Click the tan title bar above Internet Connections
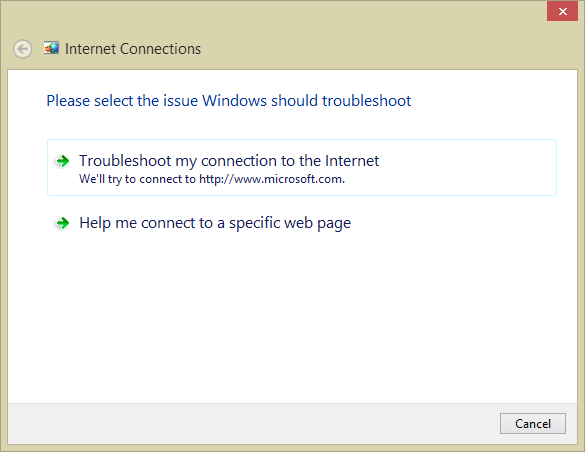This screenshot has width=585, height=452. [272, 15]
